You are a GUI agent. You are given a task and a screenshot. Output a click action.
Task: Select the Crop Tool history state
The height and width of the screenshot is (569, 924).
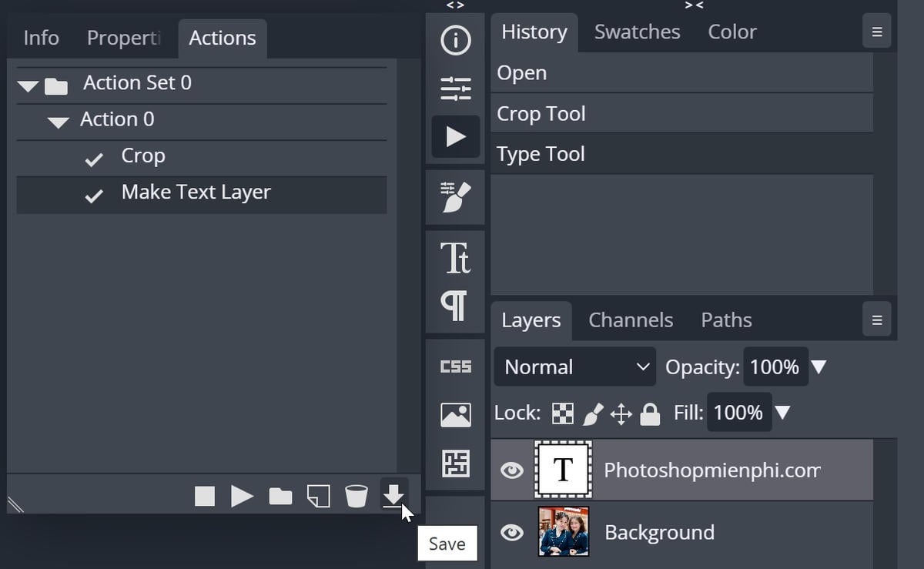click(x=682, y=113)
